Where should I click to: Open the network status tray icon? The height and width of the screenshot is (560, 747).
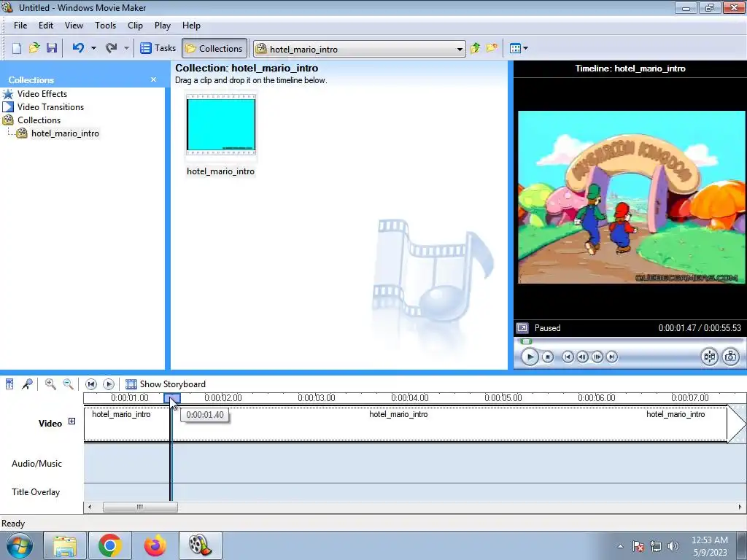click(x=656, y=546)
